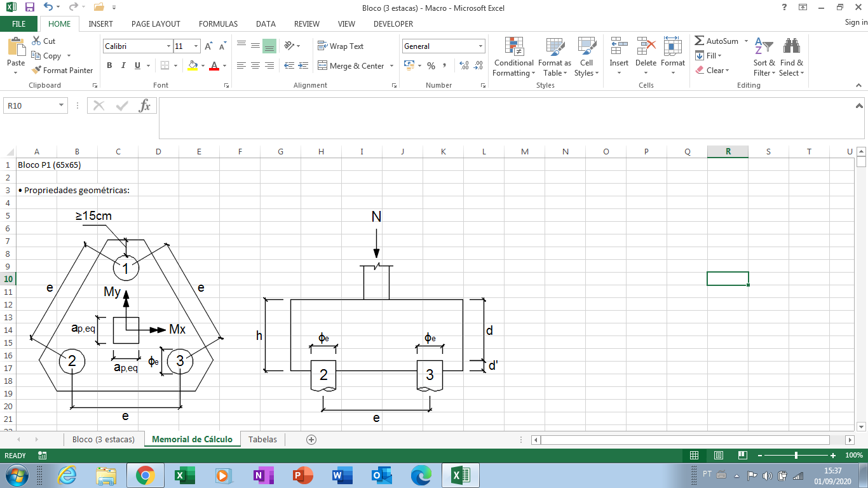Open the Bloco (3 estacas) sheet tab

coord(104,439)
